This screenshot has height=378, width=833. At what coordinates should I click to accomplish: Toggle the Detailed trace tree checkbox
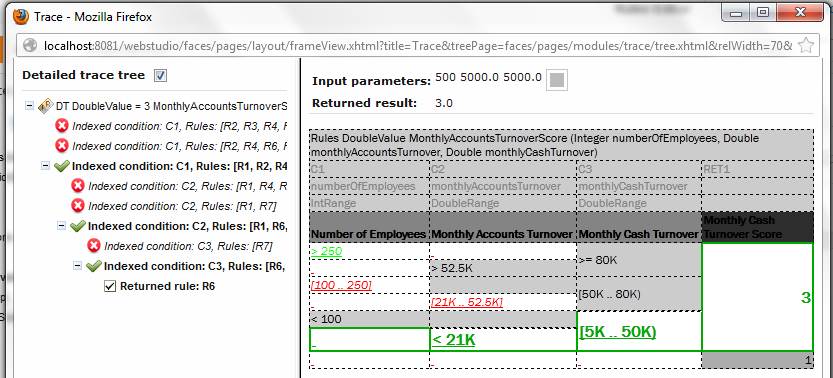160,75
